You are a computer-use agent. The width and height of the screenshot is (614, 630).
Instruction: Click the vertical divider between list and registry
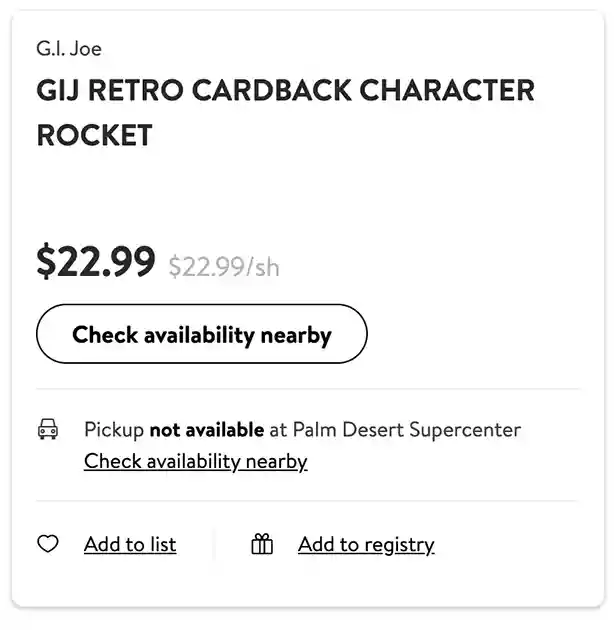(214, 544)
